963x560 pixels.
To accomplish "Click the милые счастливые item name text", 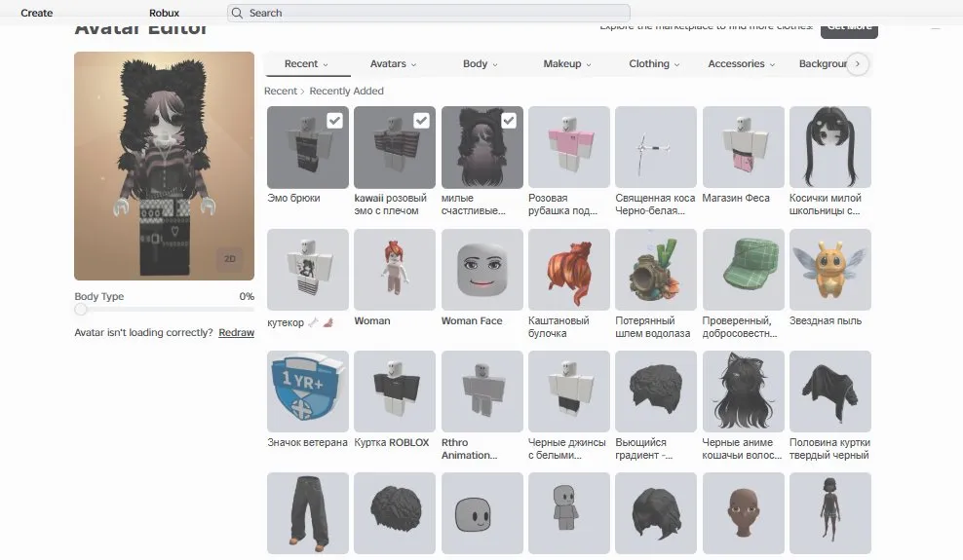I will point(474,205).
